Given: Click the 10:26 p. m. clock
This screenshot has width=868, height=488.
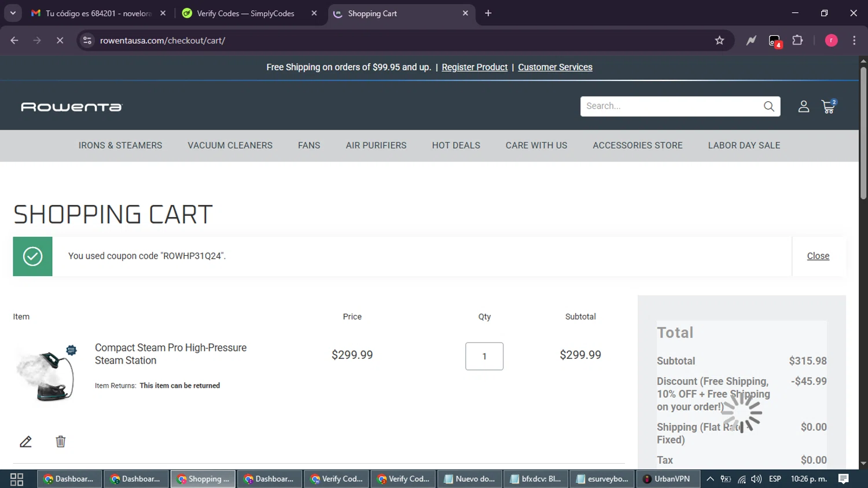Looking at the screenshot, I should (809, 479).
